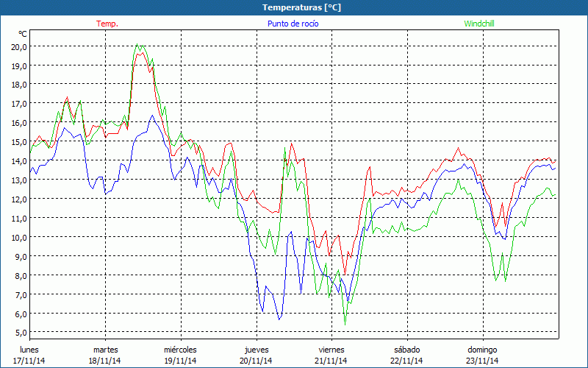Click the 15,0 value on the y-axis
This screenshot has width=588, height=368.
(19, 141)
